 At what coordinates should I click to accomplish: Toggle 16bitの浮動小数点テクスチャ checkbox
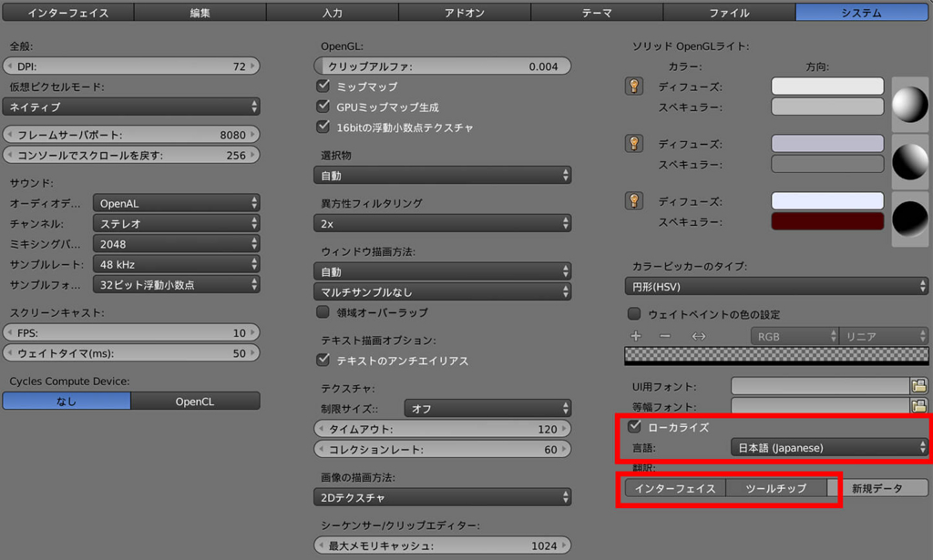click(x=323, y=127)
